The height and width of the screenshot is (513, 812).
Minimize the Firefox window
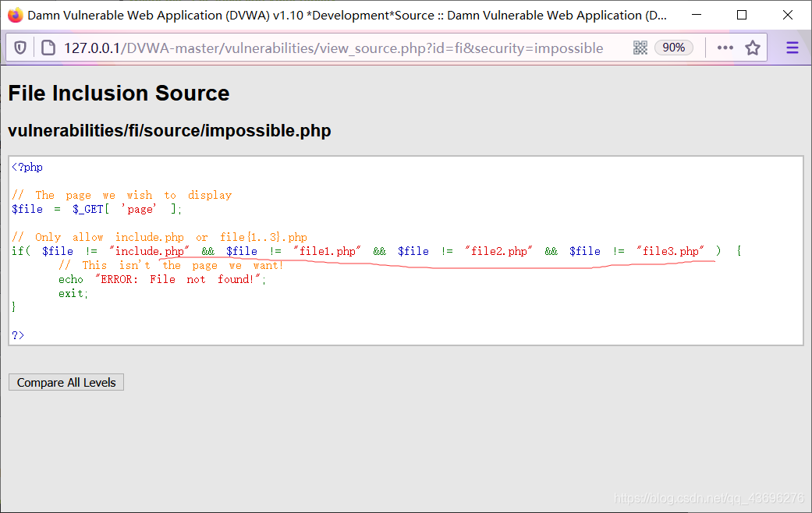pos(697,15)
